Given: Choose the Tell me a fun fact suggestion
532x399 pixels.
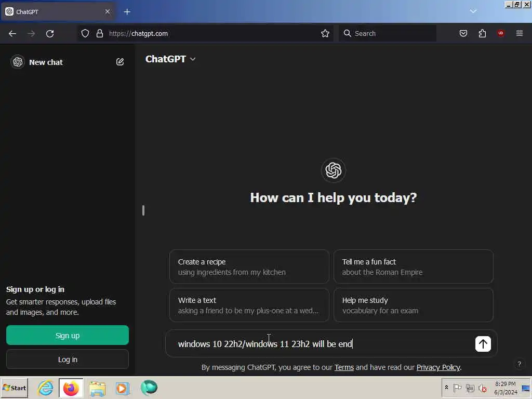Looking at the screenshot, I should coord(413,267).
